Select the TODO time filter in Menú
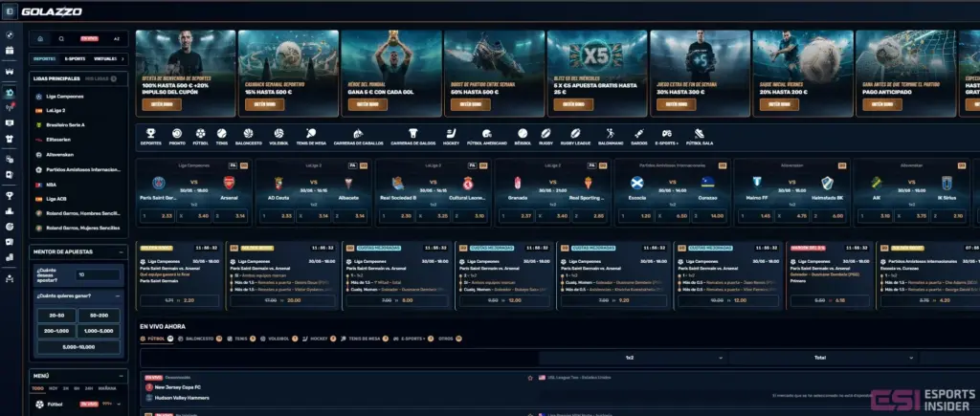The height and width of the screenshot is (416, 980). (38, 388)
